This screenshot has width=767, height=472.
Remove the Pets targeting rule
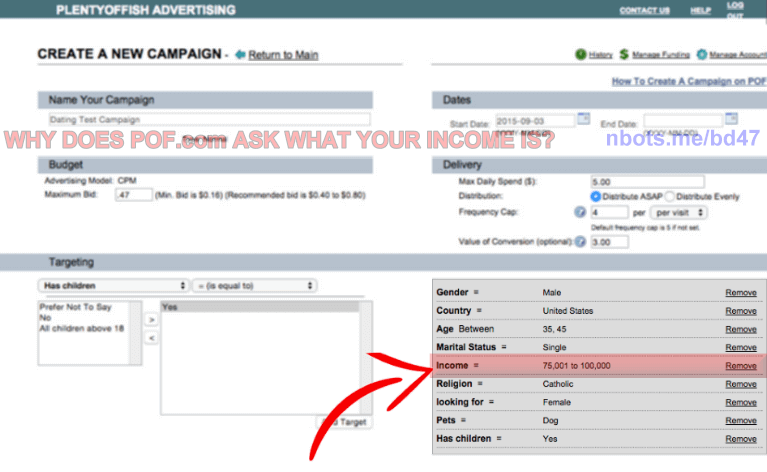(741, 421)
